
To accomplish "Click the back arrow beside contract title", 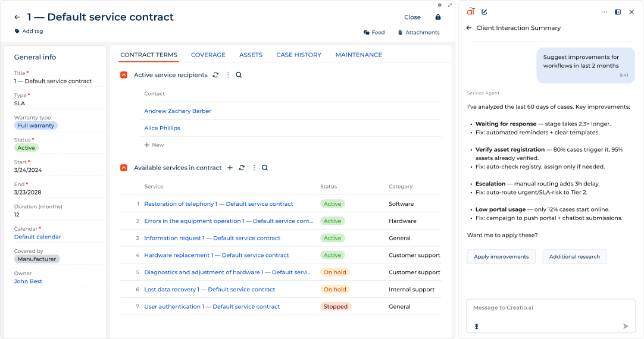I will [x=17, y=17].
